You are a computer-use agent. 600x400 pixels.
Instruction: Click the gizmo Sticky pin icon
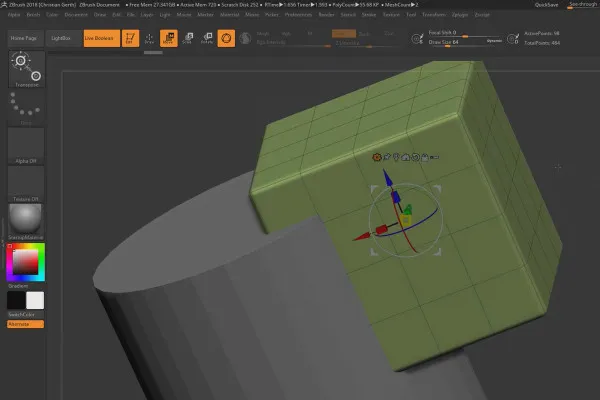pos(387,157)
